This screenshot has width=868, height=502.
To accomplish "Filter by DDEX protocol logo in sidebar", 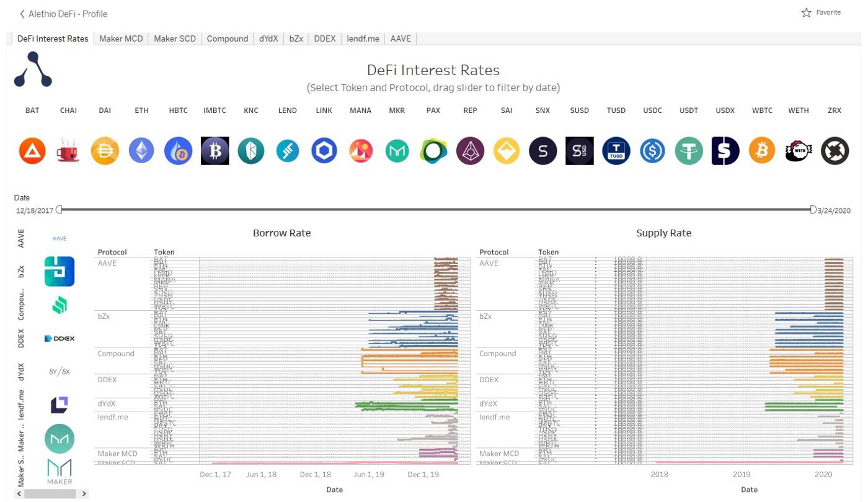I will pyautogui.click(x=60, y=338).
